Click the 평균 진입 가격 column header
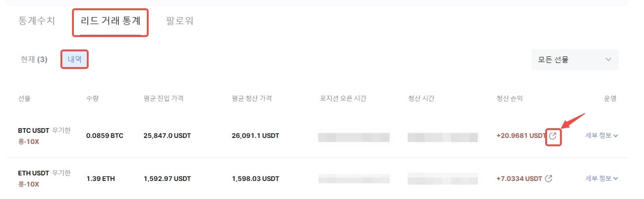The height and width of the screenshot is (199, 644). point(164,99)
